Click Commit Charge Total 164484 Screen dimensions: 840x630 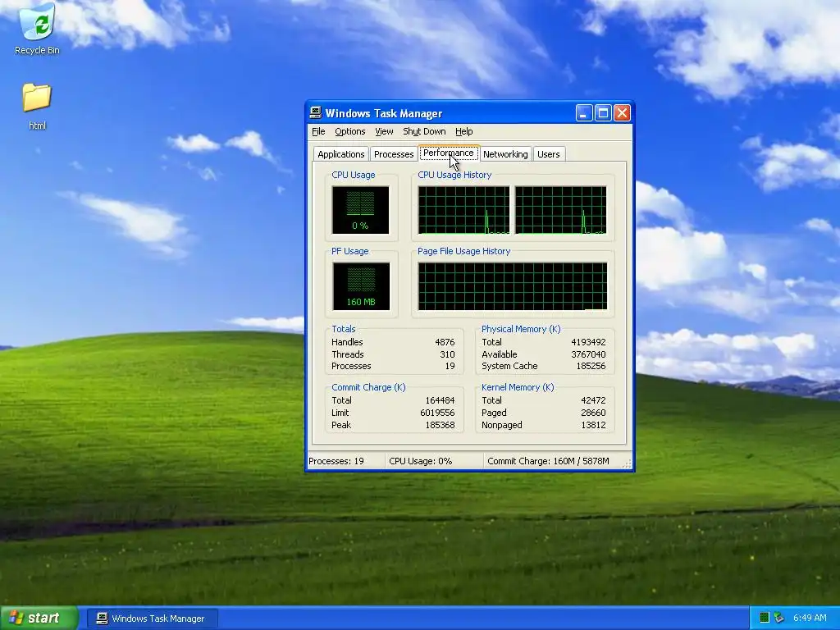point(440,400)
